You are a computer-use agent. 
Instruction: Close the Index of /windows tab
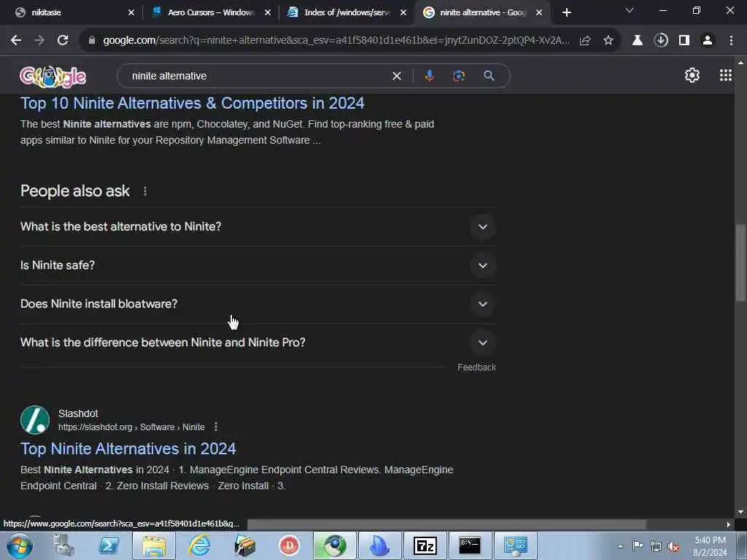click(403, 12)
